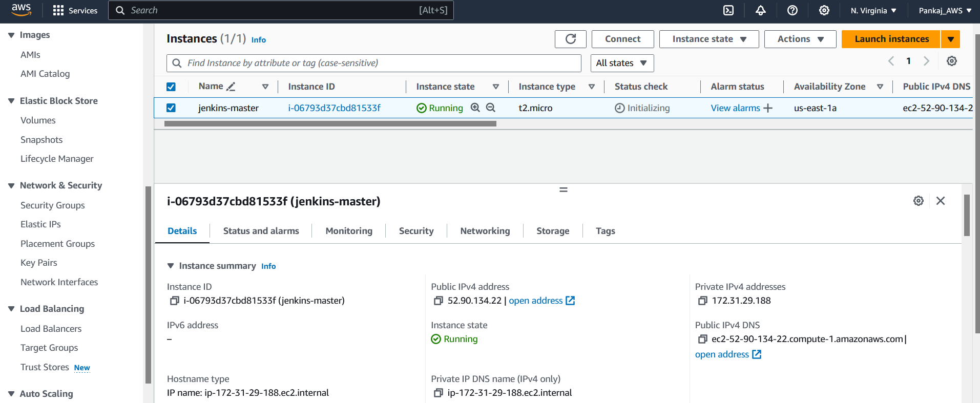Open the notifications bell
The width and height of the screenshot is (980, 403).
761,10
